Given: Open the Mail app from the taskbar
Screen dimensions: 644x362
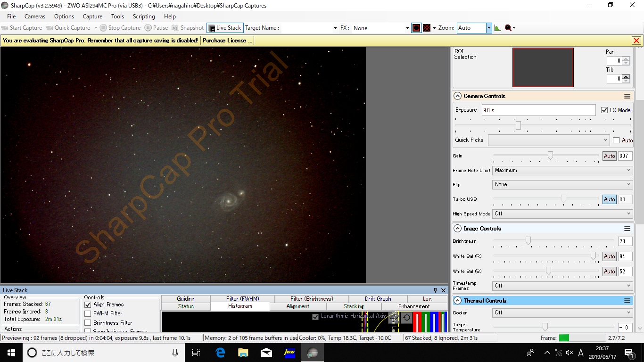Looking at the screenshot, I should pos(266,352).
